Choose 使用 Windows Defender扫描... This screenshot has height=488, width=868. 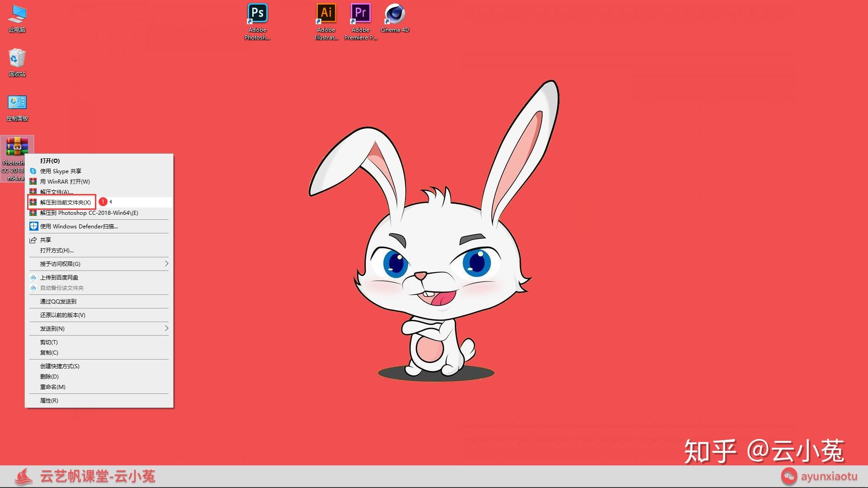click(99, 226)
